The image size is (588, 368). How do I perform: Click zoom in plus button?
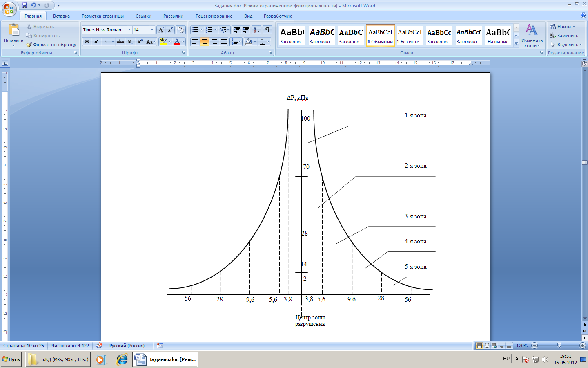[x=582, y=346]
